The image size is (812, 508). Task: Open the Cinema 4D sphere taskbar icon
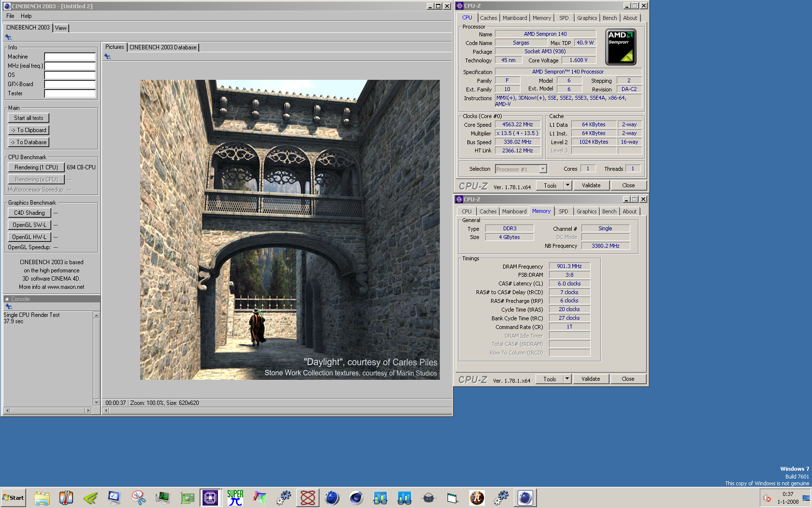tap(356, 497)
